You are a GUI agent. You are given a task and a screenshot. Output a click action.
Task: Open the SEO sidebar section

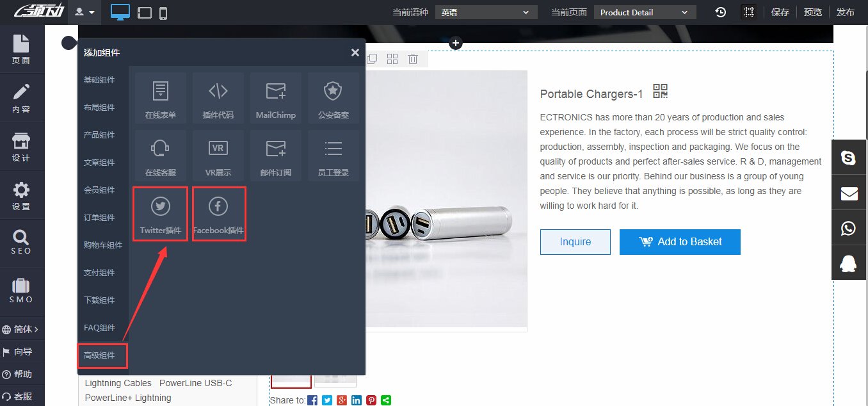(x=21, y=242)
